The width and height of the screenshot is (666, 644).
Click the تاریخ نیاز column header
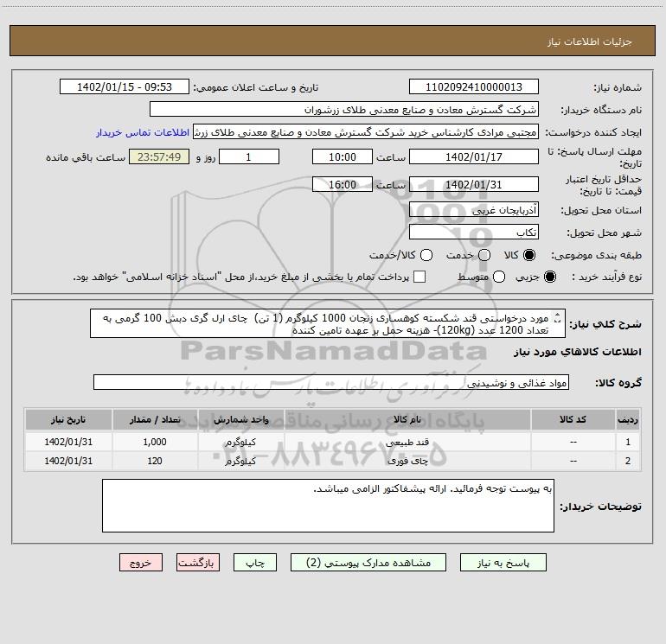point(68,420)
